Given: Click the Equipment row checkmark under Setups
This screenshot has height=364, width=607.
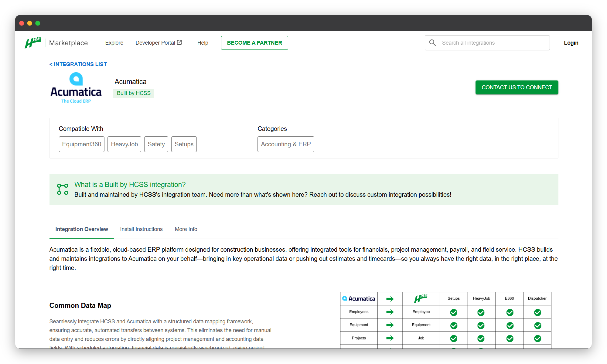Looking at the screenshot, I should 454,325.
